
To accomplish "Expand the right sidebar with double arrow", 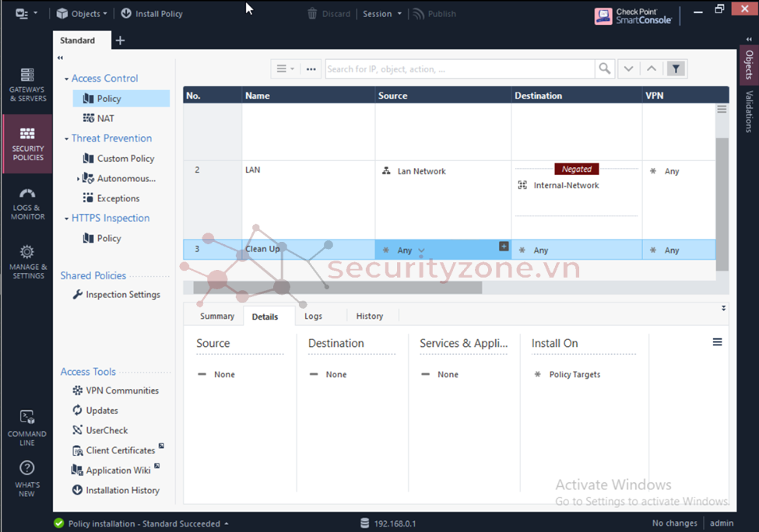I will click(749, 39).
